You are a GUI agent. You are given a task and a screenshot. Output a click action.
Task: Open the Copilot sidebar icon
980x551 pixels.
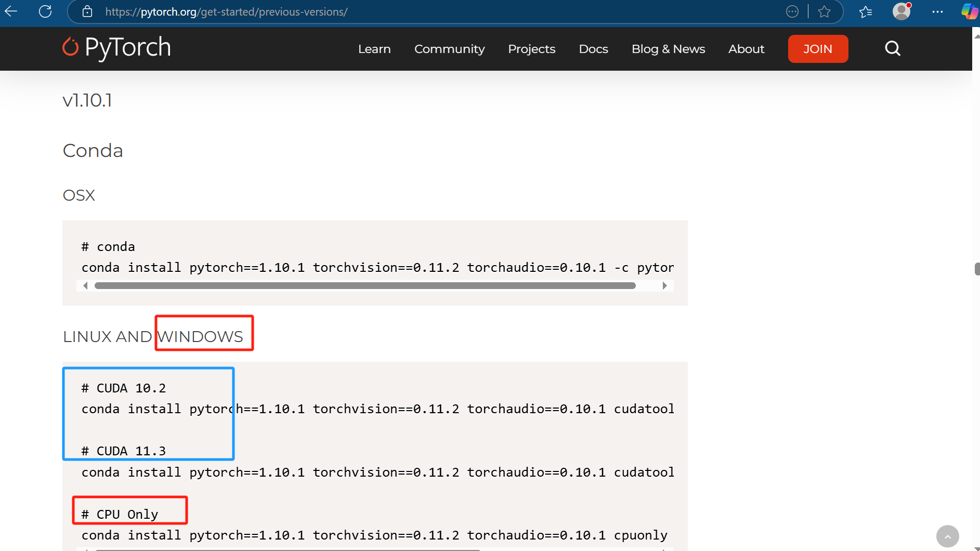click(970, 11)
